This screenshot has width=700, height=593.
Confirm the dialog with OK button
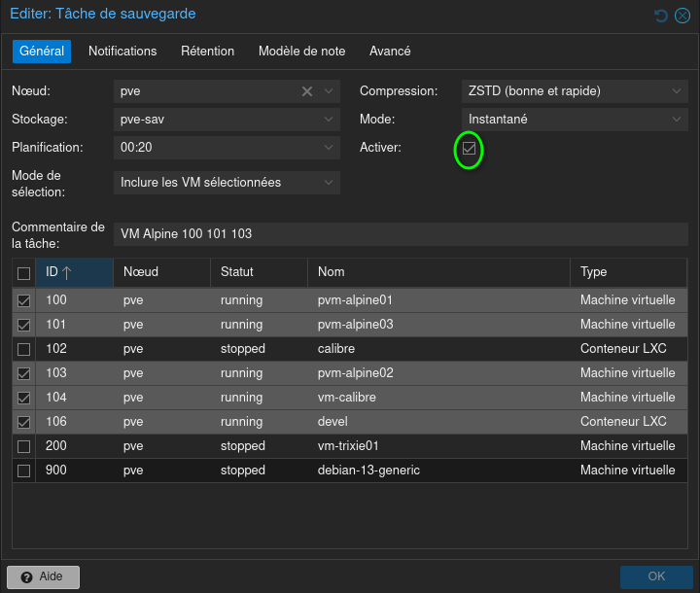pyautogui.click(x=656, y=576)
